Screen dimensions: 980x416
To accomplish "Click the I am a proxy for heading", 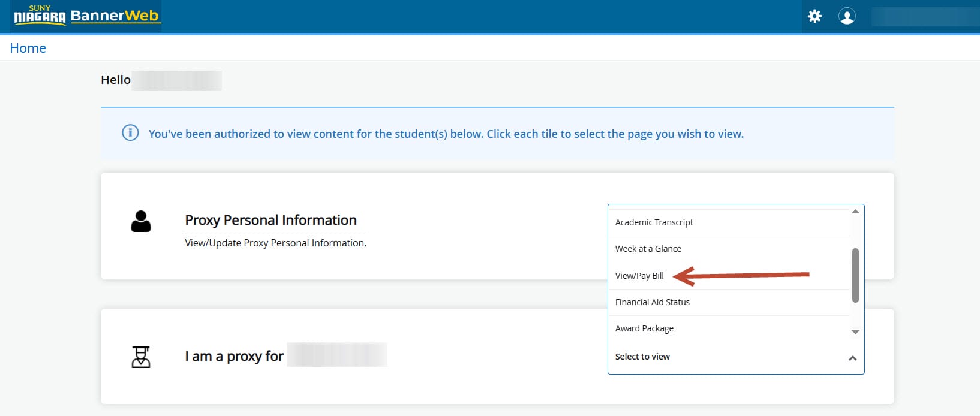I will [235, 356].
